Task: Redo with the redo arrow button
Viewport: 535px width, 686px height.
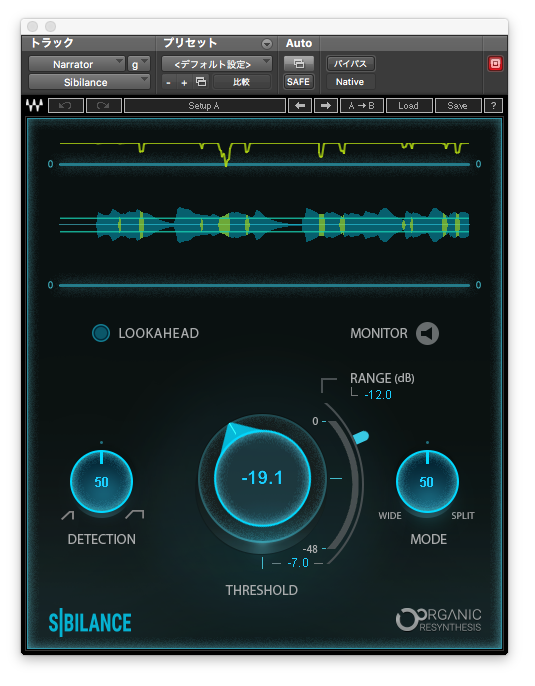Action: pos(104,106)
